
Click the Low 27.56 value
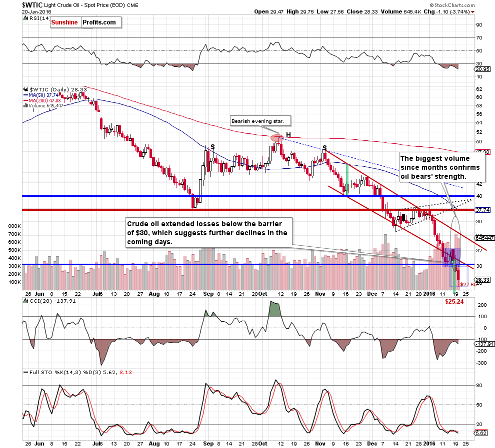tap(330, 11)
